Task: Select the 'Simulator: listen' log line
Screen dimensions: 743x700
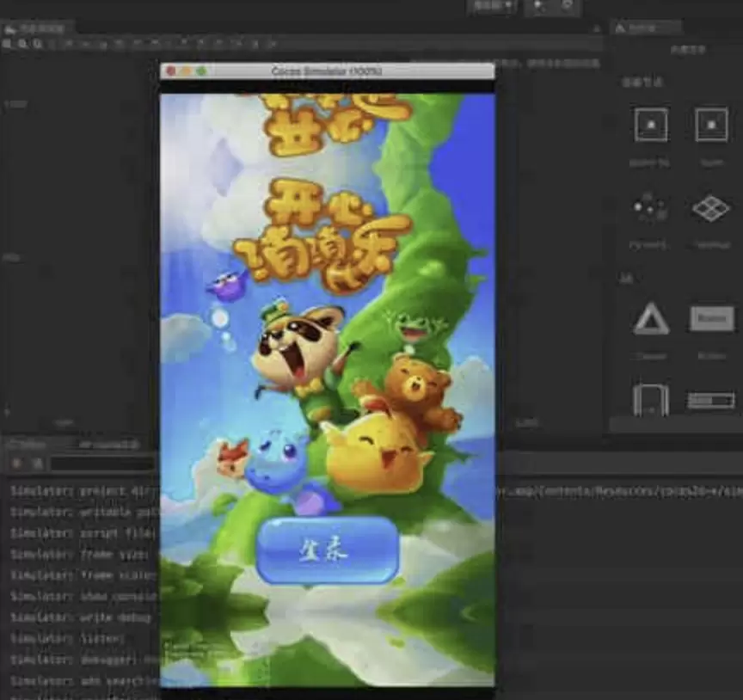Action: pyautogui.click(x=68, y=638)
